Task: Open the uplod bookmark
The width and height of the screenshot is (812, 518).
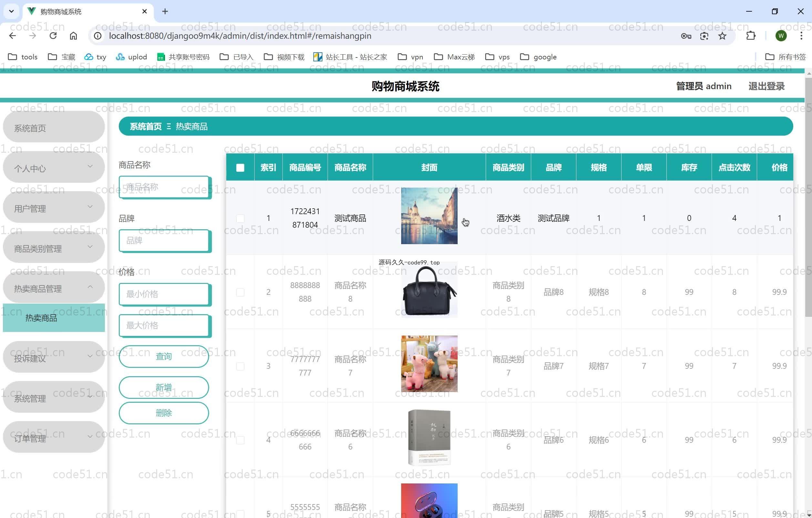Action: (x=131, y=57)
